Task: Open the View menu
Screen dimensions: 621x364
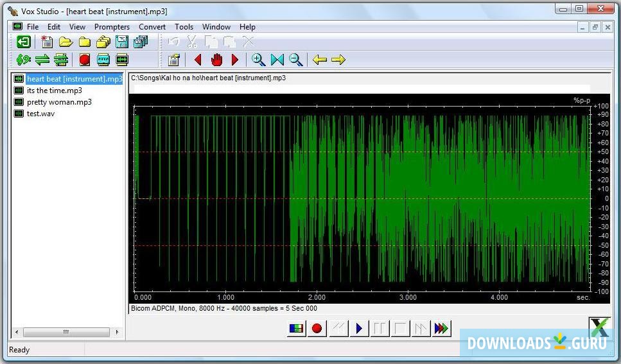Action: coord(77,27)
